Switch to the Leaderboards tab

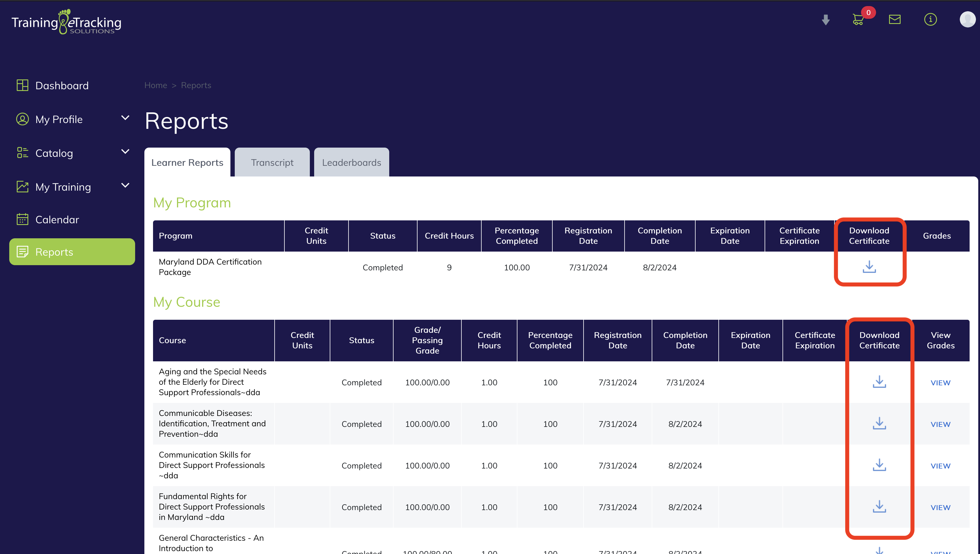pyautogui.click(x=351, y=162)
